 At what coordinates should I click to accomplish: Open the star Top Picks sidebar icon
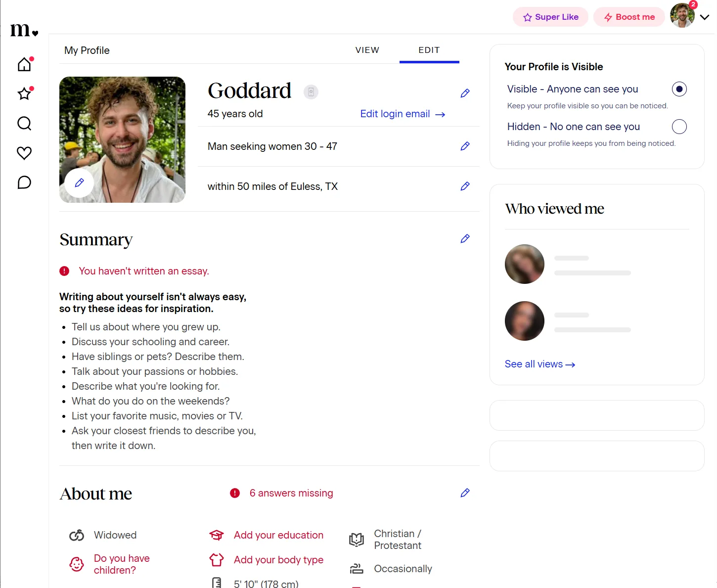click(24, 93)
